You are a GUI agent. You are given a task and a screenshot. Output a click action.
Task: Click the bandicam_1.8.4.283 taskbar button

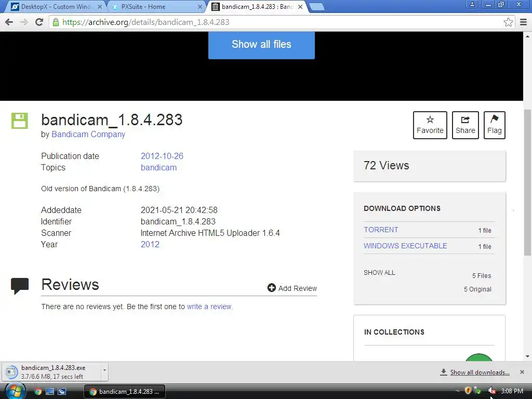pos(125,392)
